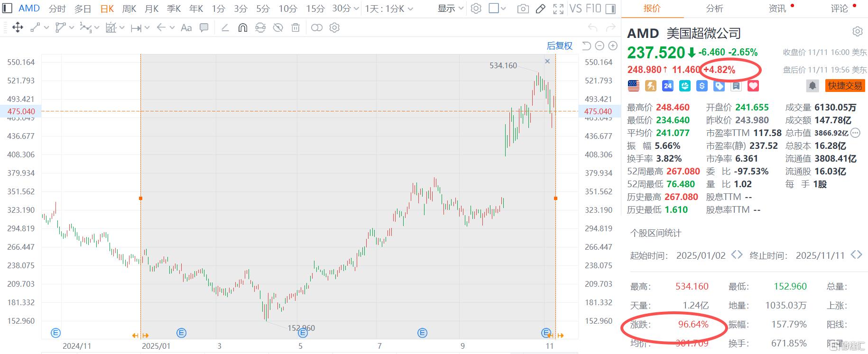Click the 快捷交易 quick trade button
The height and width of the screenshot is (354, 868).
click(x=845, y=86)
